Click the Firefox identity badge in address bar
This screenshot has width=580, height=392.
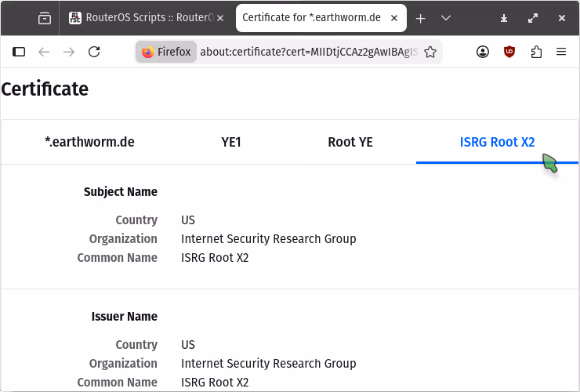(166, 52)
